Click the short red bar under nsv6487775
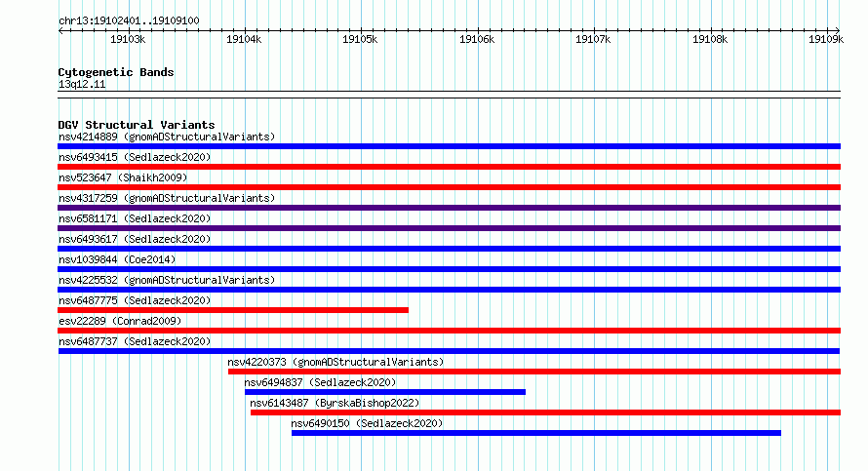868x471 pixels. point(233,310)
